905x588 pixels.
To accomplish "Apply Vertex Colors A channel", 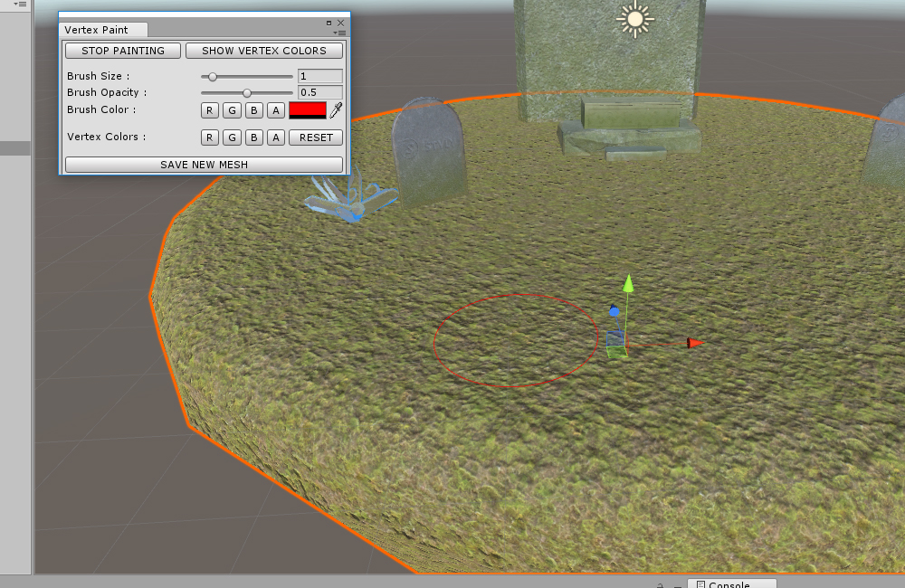I will [276, 138].
